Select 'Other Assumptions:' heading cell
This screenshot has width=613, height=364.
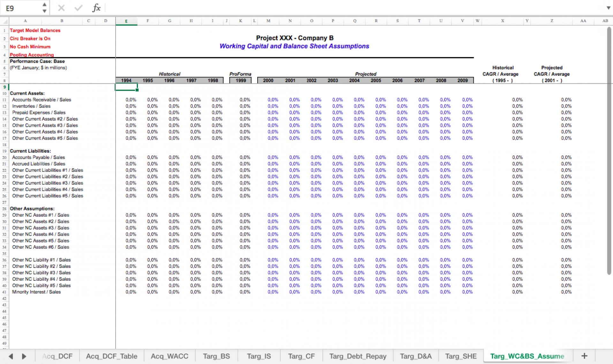(32, 209)
